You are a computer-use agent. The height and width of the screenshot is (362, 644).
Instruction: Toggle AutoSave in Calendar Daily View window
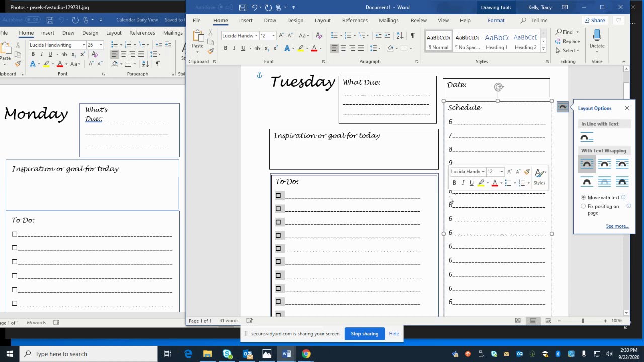(x=33, y=20)
